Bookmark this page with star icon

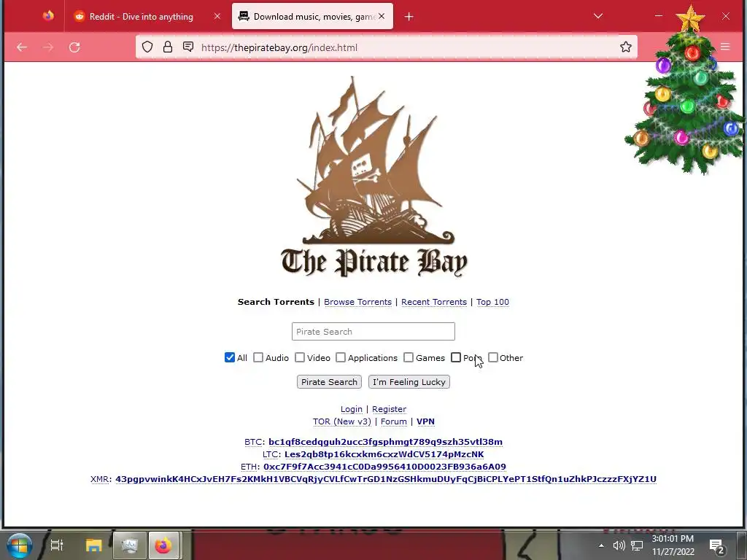click(x=625, y=47)
